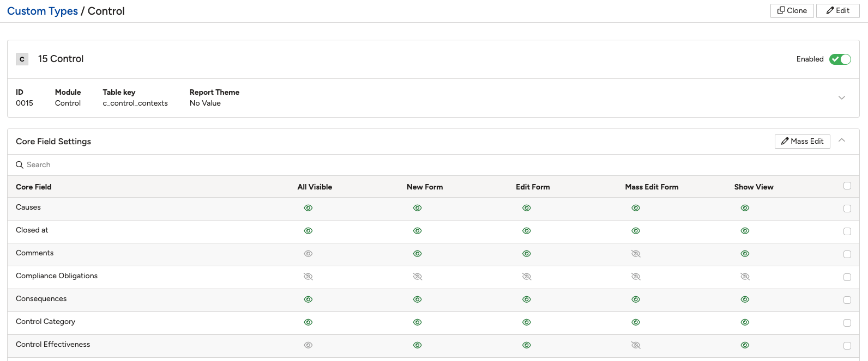
Task: Collapse the Core Field Settings section
Action: coord(842,140)
